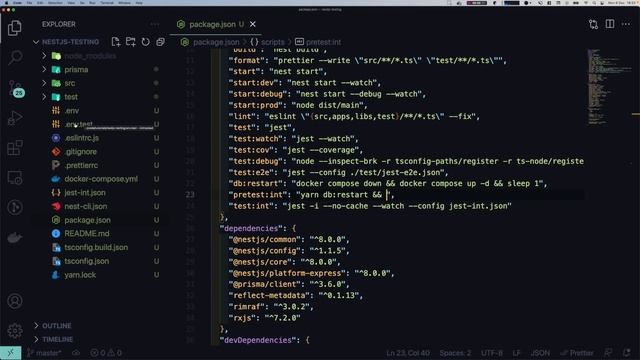The height and width of the screenshot is (360, 640).
Task: Change end of line sequence LF
Action: (x=517, y=353)
